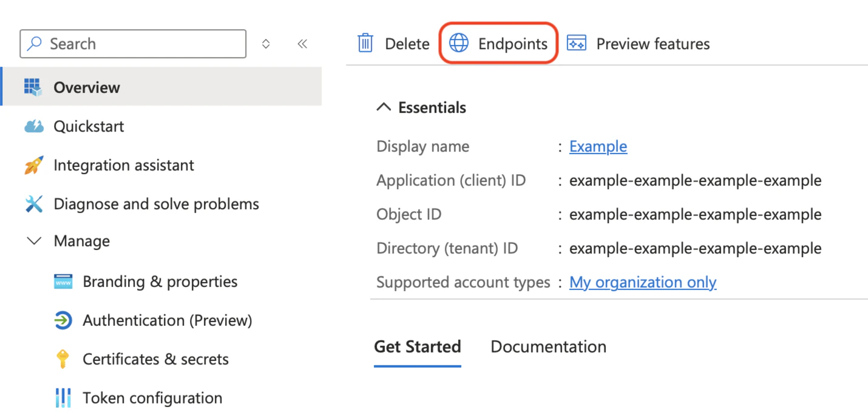Select the Overview grid icon in sidebar
The image size is (868, 415).
tap(33, 87)
